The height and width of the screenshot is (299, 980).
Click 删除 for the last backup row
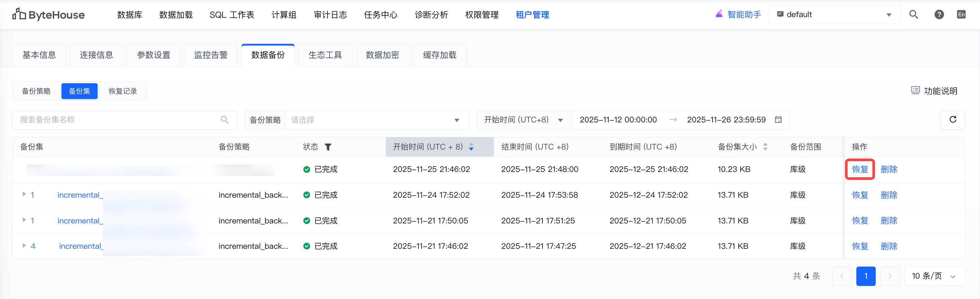pyautogui.click(x=889, y=246)
